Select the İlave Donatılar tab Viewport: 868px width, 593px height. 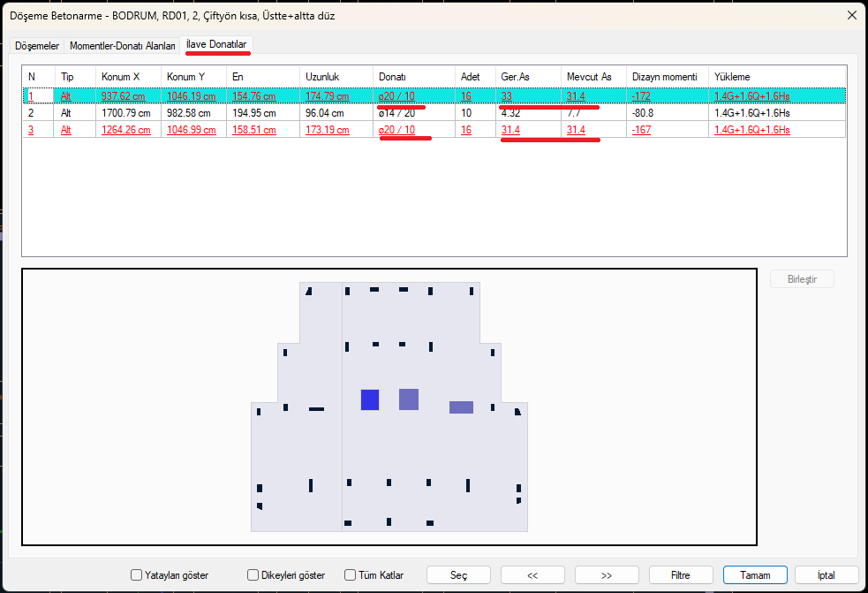coord(216,44)
